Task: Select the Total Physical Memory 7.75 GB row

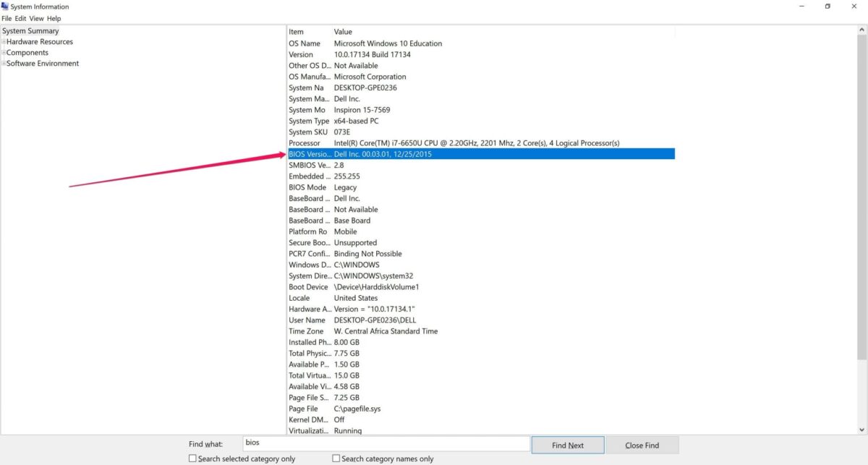Action: point(481,354)
